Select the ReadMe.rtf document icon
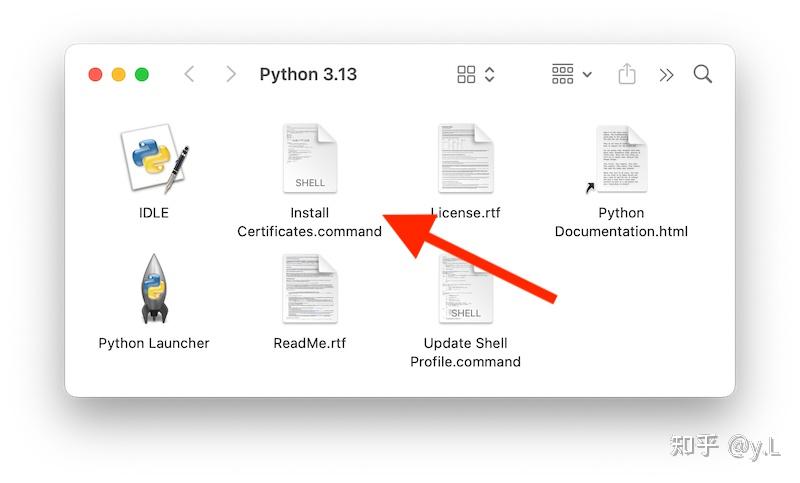800x483 pixels. tap(310, 289)
